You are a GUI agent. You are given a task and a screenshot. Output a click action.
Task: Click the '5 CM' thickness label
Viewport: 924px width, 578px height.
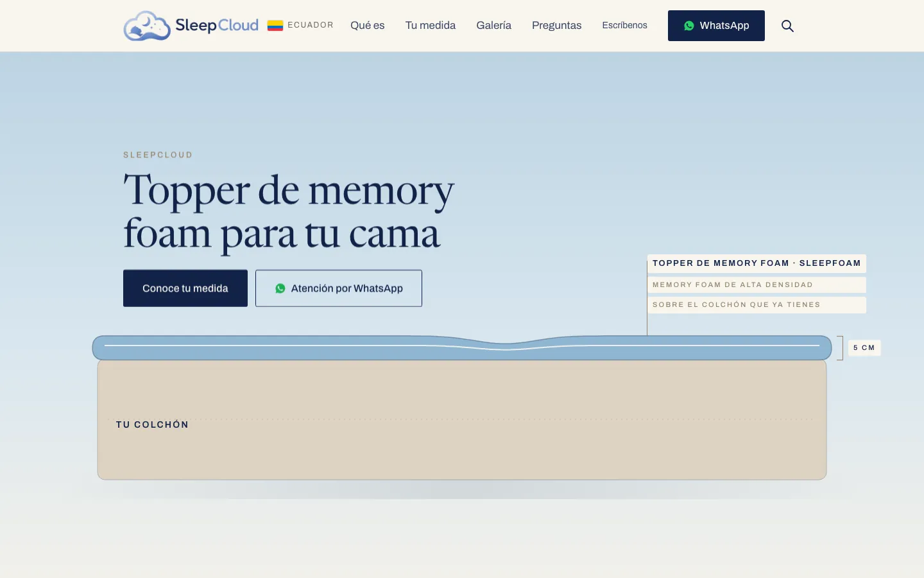[864, 347]
